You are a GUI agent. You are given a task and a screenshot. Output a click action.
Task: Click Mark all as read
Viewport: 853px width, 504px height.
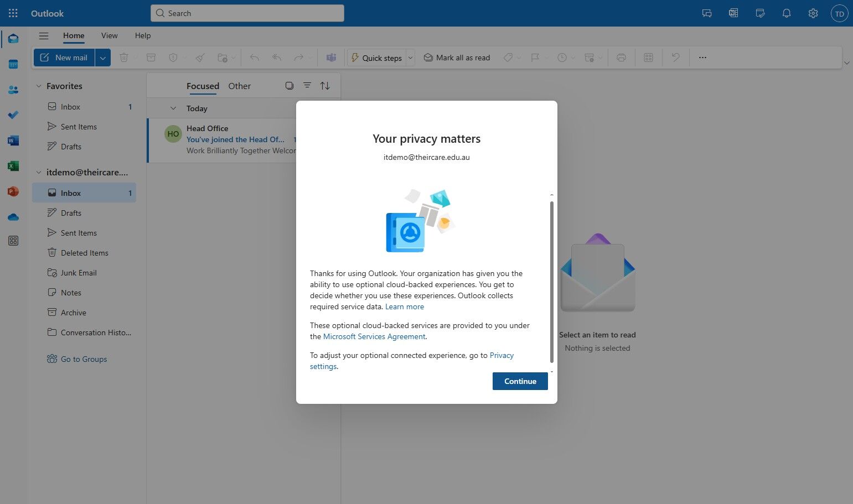457,58
